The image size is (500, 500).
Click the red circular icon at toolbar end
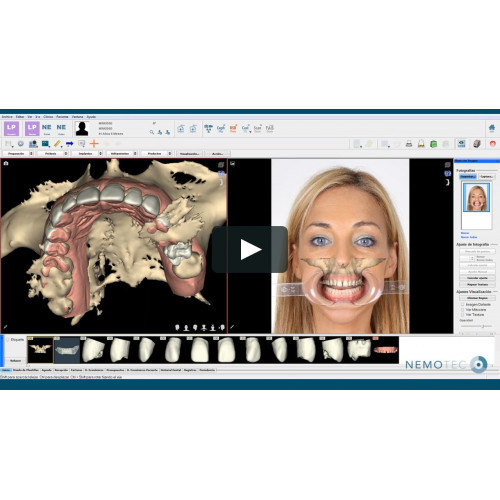coord(493,144)
